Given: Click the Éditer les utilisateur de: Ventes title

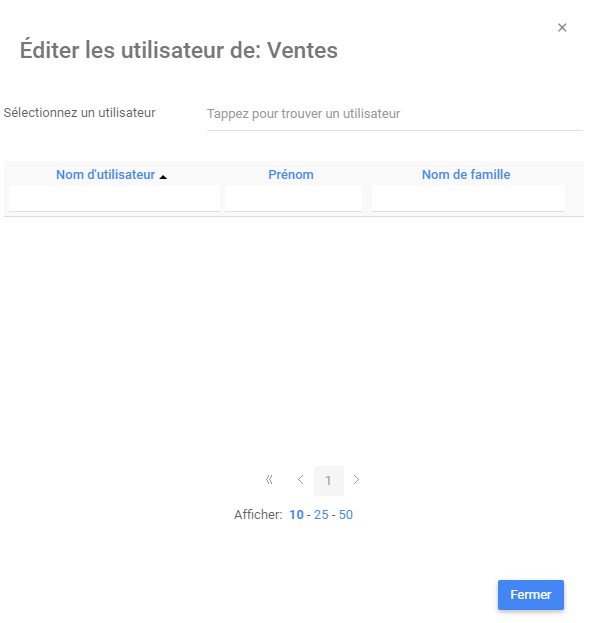Looking at the screenshot, I should click(179, 50).
